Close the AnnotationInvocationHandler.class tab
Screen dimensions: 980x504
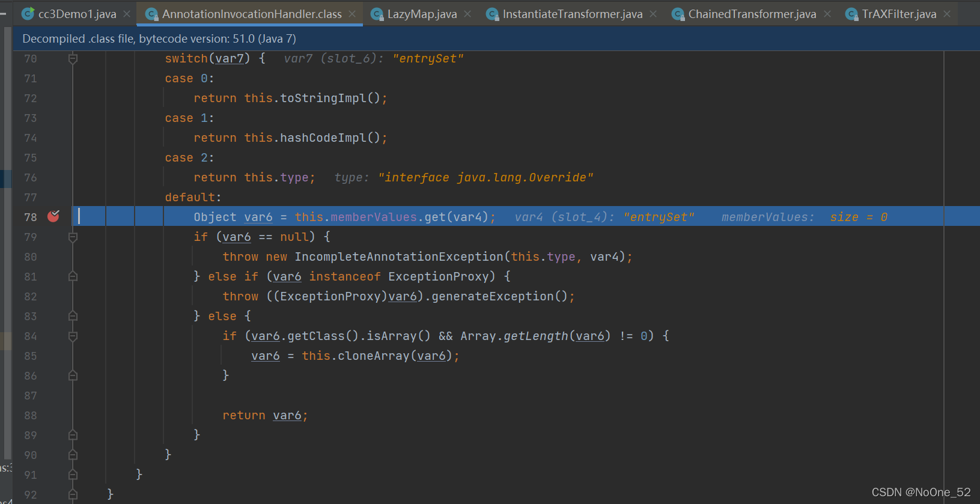352,14
